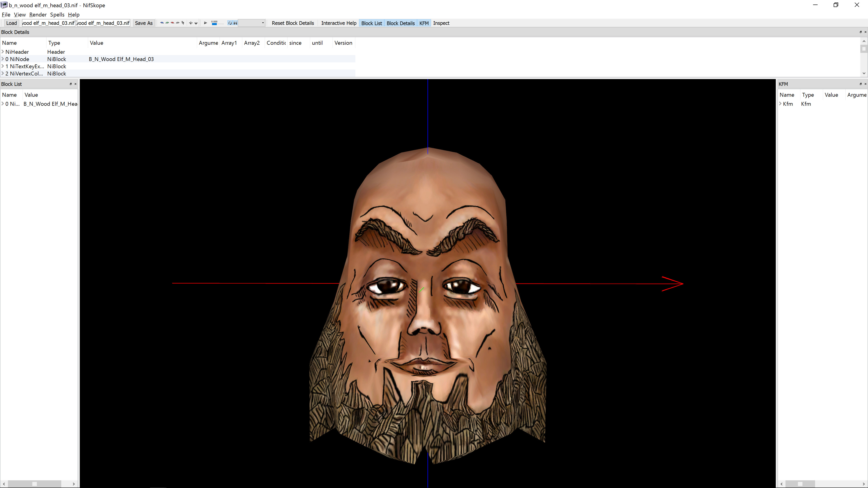This screenshot has height=488, width=868.
Task: Toggle the loop animation button
Action: (x=230, y=23)
